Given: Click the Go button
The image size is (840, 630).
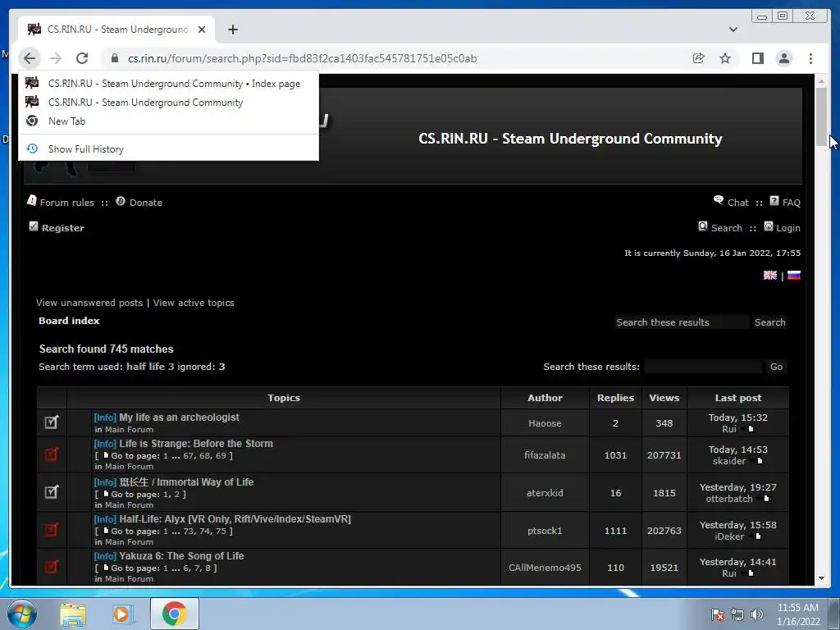Looking at the screenshot, I should (776, 367).
